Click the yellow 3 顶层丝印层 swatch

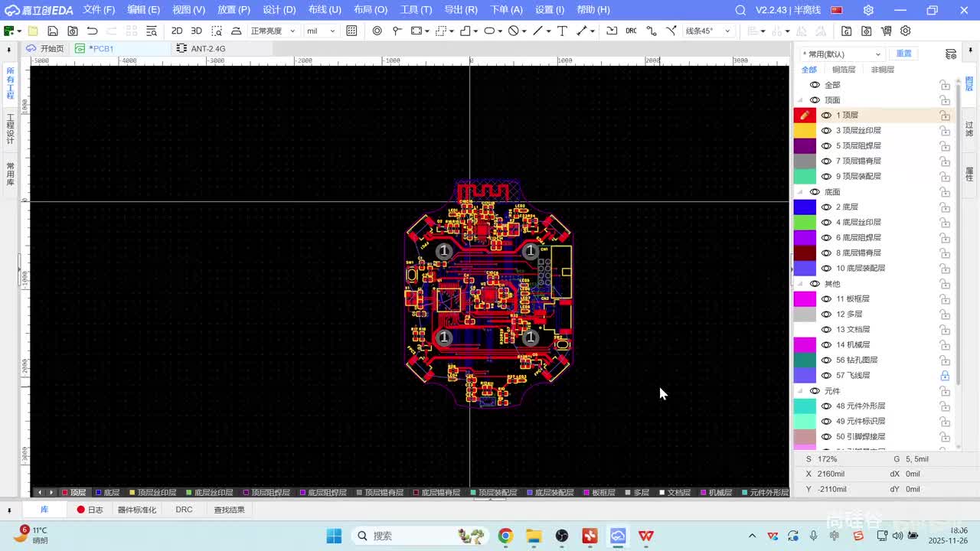click(805, 130)
